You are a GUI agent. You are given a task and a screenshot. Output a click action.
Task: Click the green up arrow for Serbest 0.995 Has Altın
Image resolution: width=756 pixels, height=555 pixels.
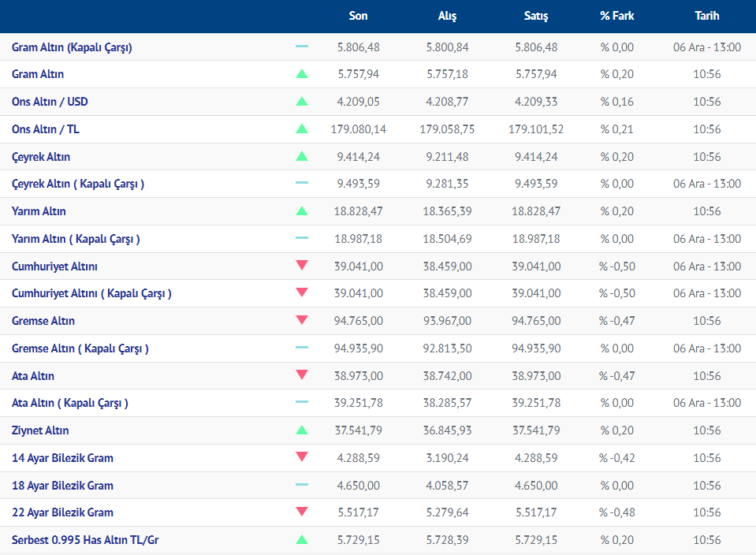pos(302,540)
